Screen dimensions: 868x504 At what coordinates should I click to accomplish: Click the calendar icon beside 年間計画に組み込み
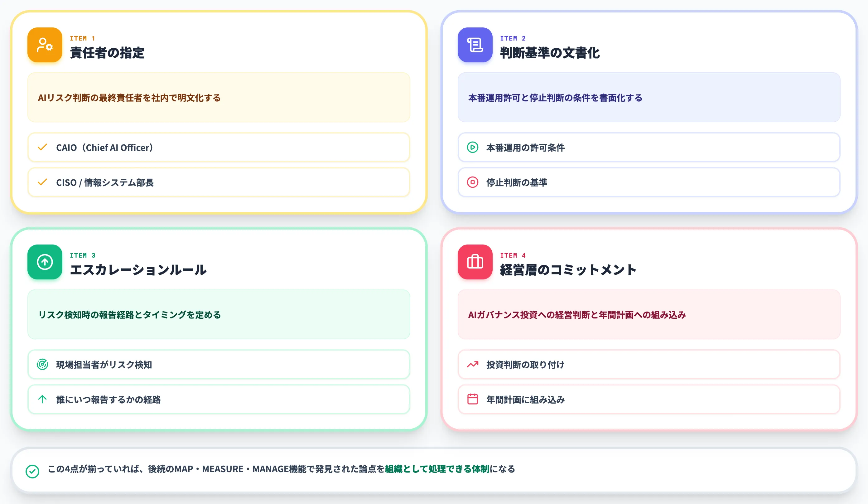point(473,399)
